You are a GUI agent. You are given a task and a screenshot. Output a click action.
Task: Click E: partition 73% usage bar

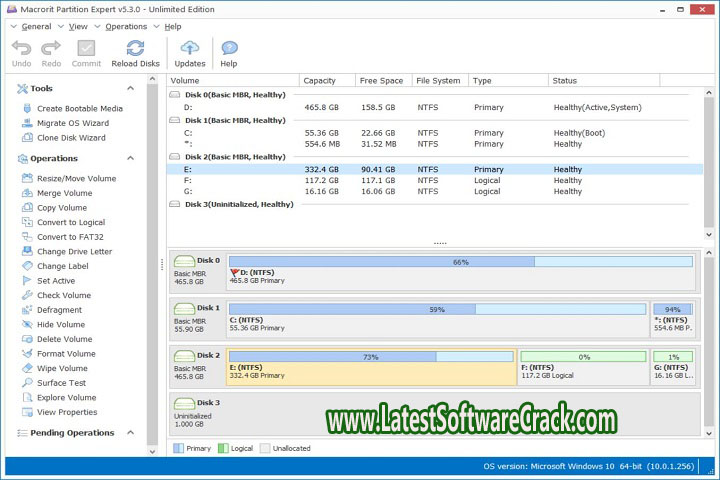[371, 357]
